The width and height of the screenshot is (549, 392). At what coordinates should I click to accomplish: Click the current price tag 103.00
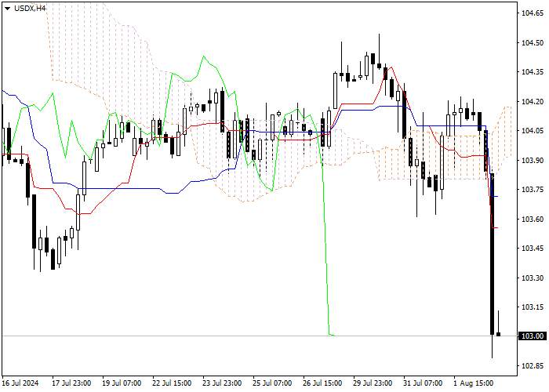pyautogui.click(x=533, y=336)
